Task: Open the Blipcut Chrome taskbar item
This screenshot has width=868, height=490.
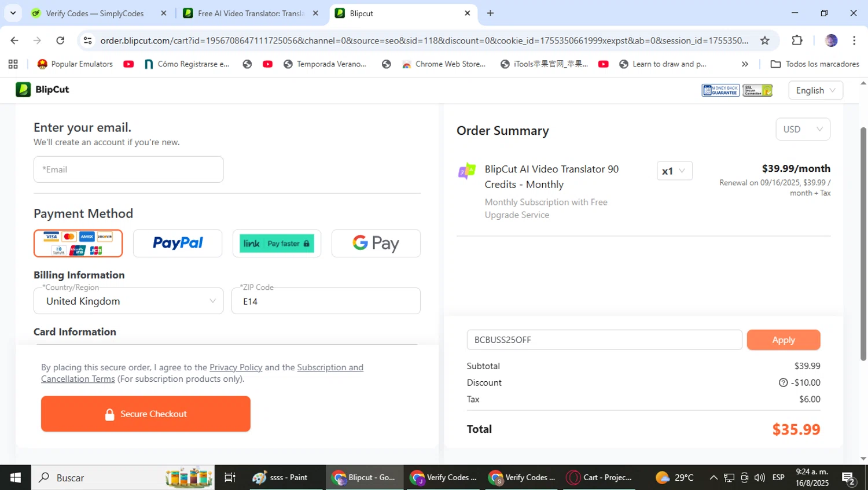Action: [364, 477]
